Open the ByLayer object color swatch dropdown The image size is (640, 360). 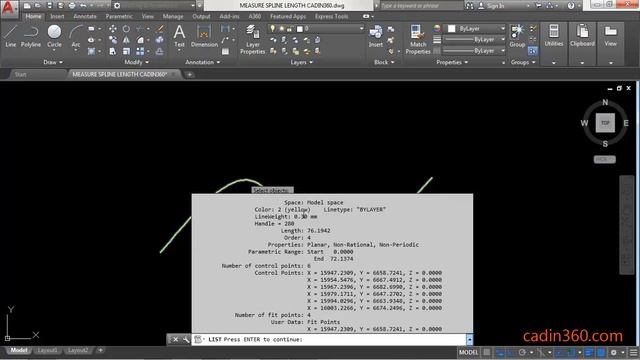[475, 29]
